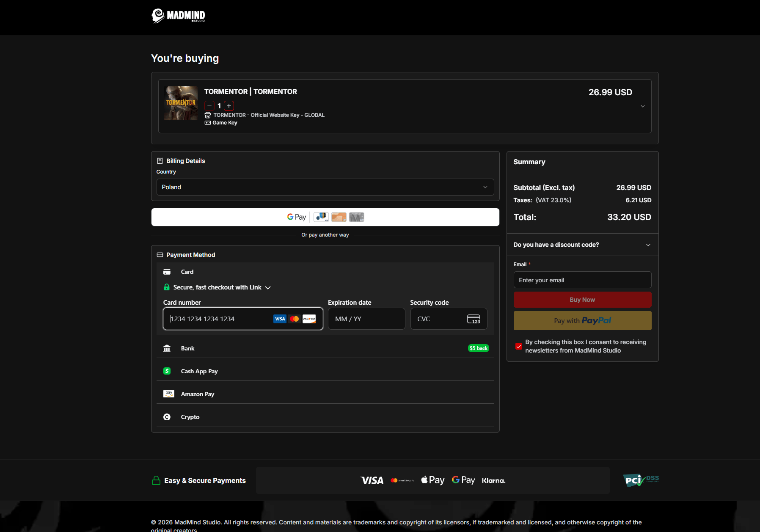
Task: Click the Game Key icon
Action: click(208, 123)
